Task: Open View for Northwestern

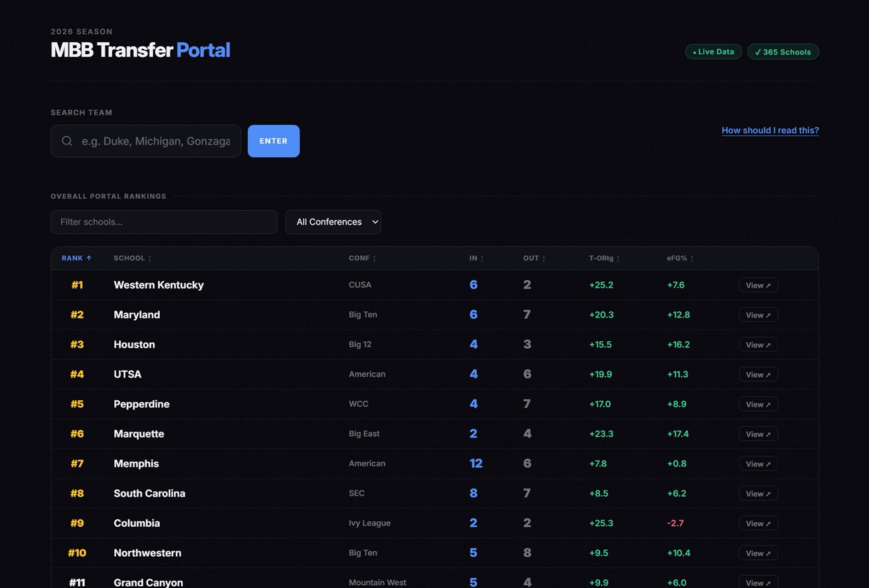Action: [x=758, y=553]
